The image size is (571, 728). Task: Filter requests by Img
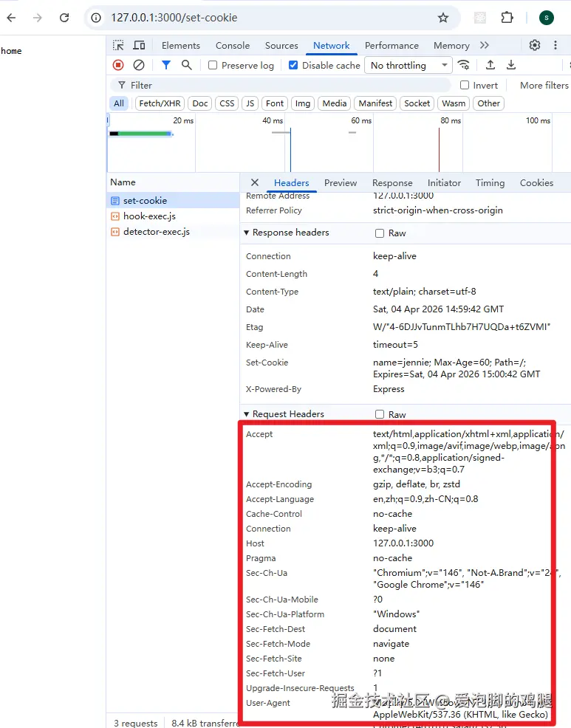(302, 103)
